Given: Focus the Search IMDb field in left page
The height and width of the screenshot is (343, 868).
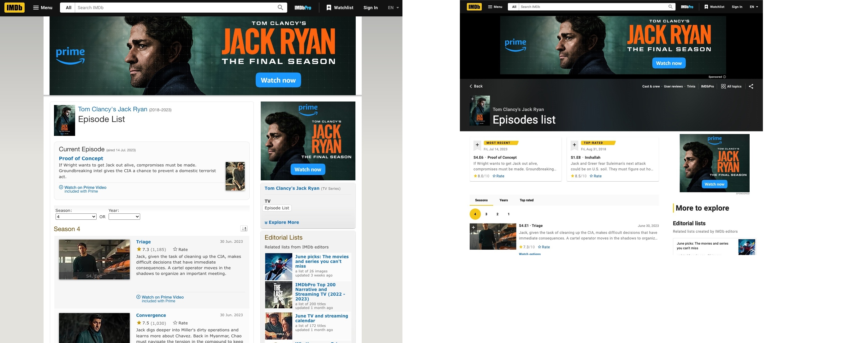Looking at the screenshot, I should point(175,7).
